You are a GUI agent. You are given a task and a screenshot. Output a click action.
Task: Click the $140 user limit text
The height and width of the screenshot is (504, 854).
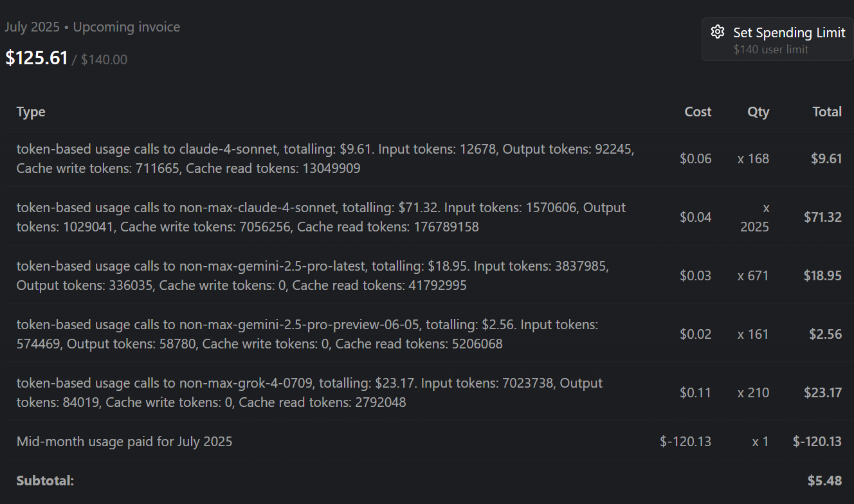coord(771,50)
